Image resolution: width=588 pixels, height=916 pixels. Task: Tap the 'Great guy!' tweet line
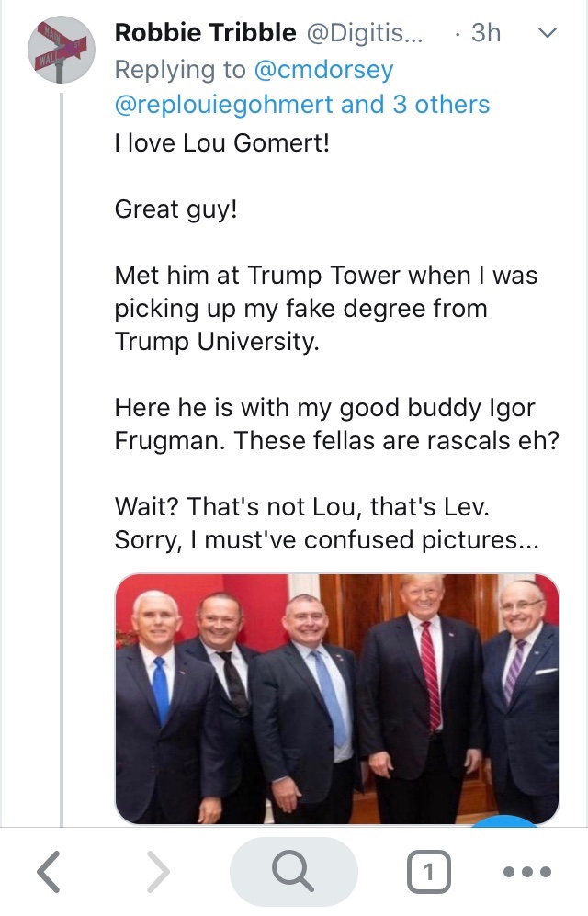point(175,209)
